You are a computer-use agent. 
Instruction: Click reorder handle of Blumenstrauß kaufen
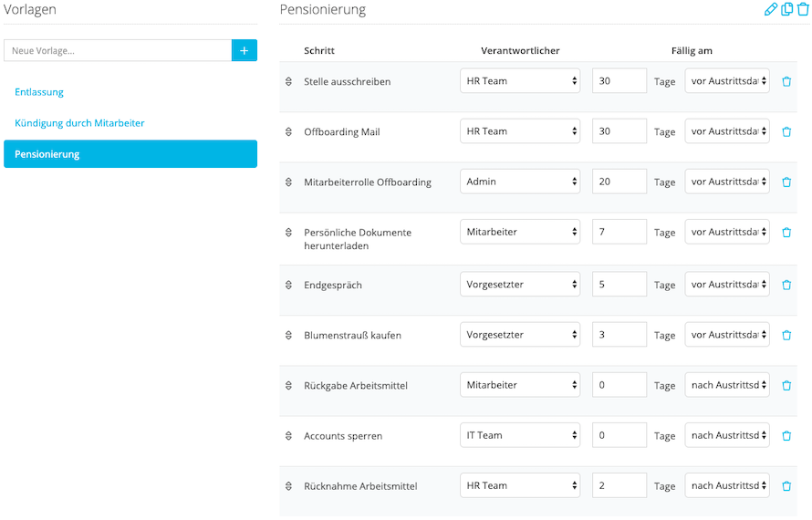[x=288, y=335]
